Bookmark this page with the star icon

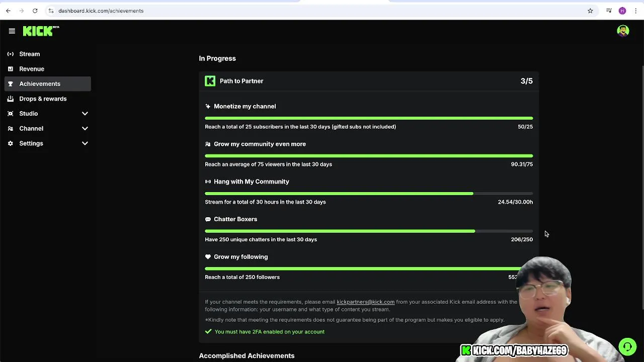tap(590, 11)
